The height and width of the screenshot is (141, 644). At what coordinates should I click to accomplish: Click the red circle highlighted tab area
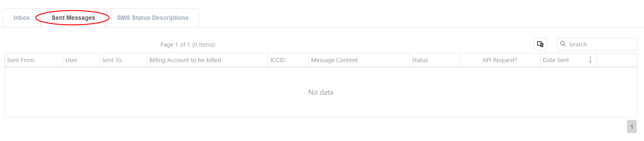[73, 18]
